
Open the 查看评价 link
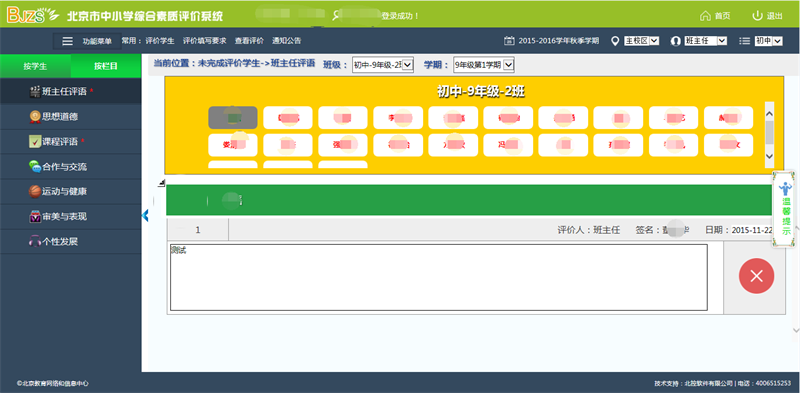pyautogui.click(x=249, y=41)
